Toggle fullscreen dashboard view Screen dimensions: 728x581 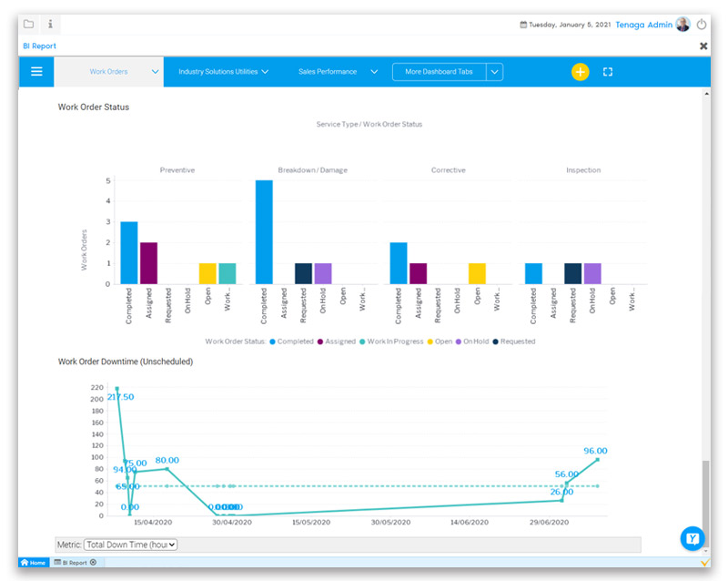[x=609, y=72]
